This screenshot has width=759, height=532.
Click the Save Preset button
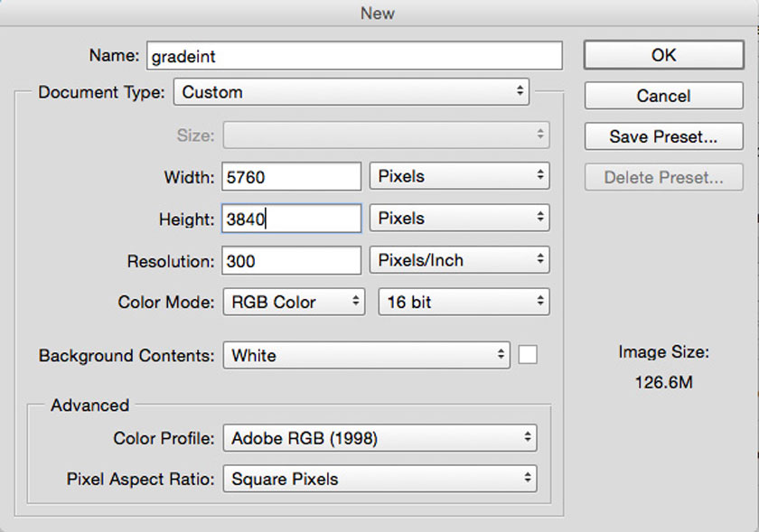(x=663, y=136)
